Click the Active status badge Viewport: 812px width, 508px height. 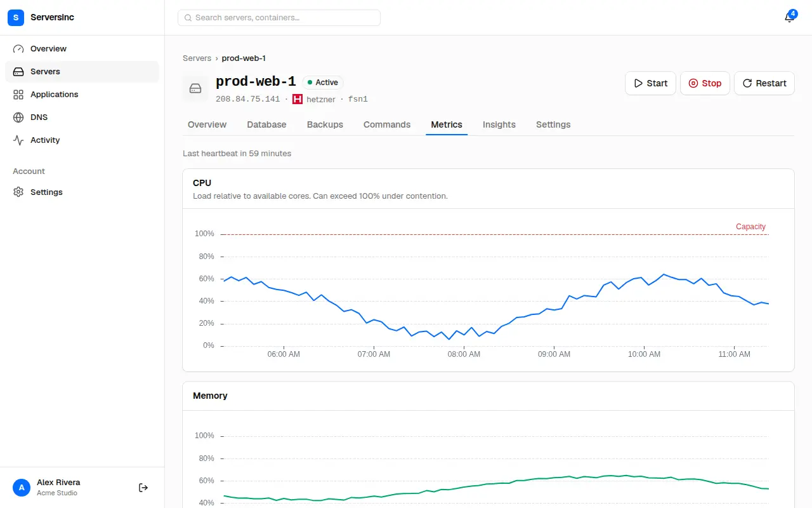(323, 83)
